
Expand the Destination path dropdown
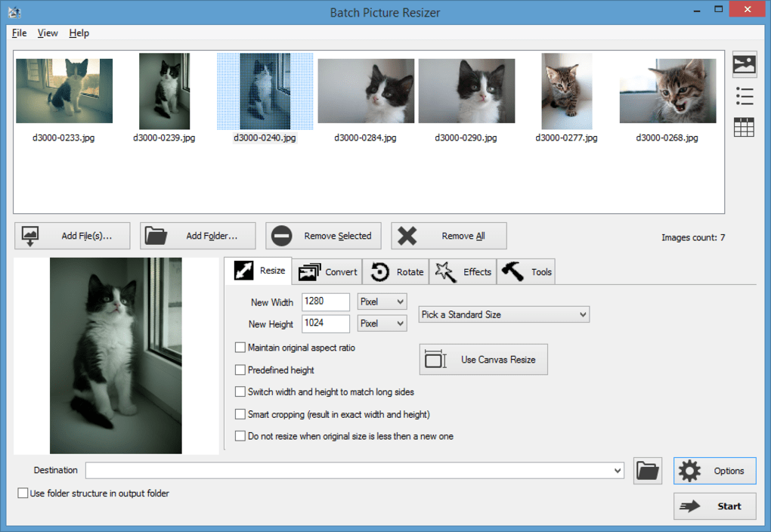tap(618, 471)
